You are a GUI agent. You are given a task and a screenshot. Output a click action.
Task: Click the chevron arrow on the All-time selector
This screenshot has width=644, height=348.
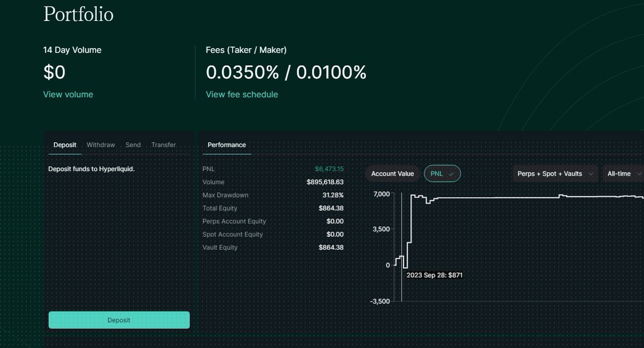tap(639, 174)
